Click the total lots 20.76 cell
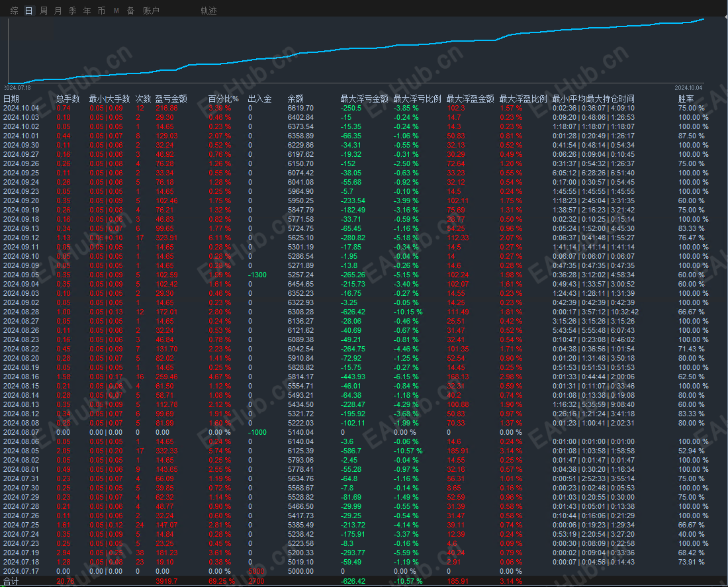Screen dimensions: 728x587 66,581
